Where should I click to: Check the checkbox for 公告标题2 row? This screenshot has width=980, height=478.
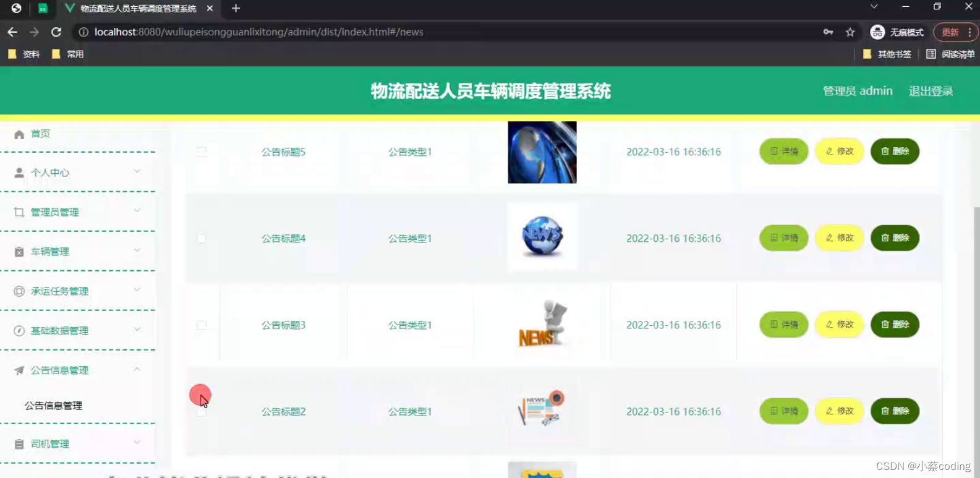tap(202, 411)
